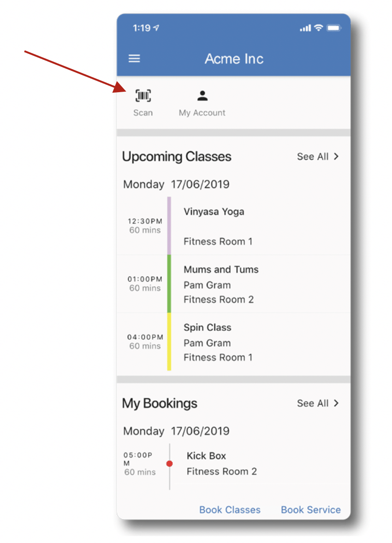Tap the cellular signal bars icon

click(x=305, y=28)
